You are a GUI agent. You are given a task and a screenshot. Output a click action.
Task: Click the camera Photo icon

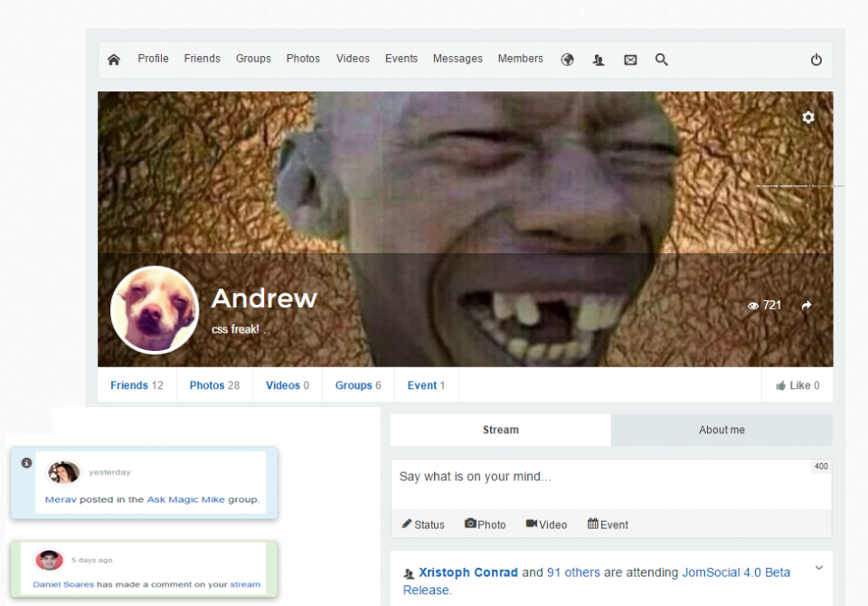(x=470, y=524)
